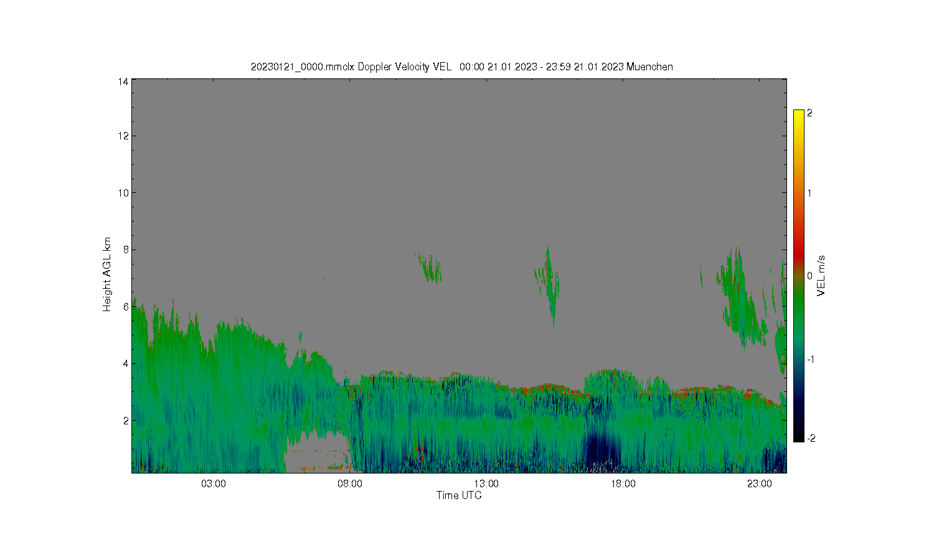Click the 08:00 time tick label
The image size is (934, 560).
tap(350, 483)
